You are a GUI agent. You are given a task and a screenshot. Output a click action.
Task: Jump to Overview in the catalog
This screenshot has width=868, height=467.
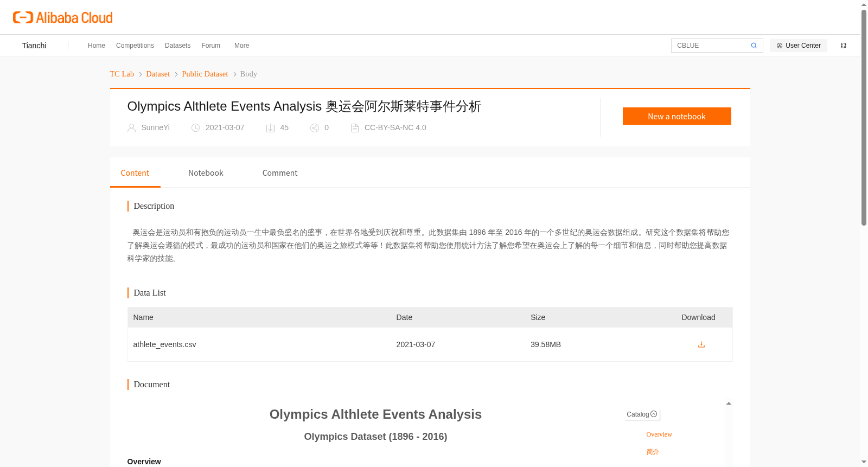[659, 434]
